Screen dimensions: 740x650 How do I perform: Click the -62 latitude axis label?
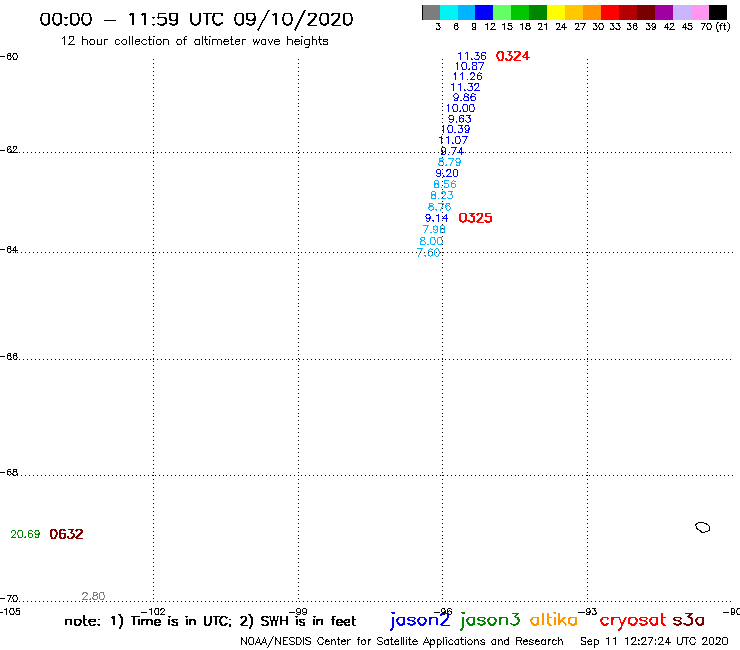9,150
